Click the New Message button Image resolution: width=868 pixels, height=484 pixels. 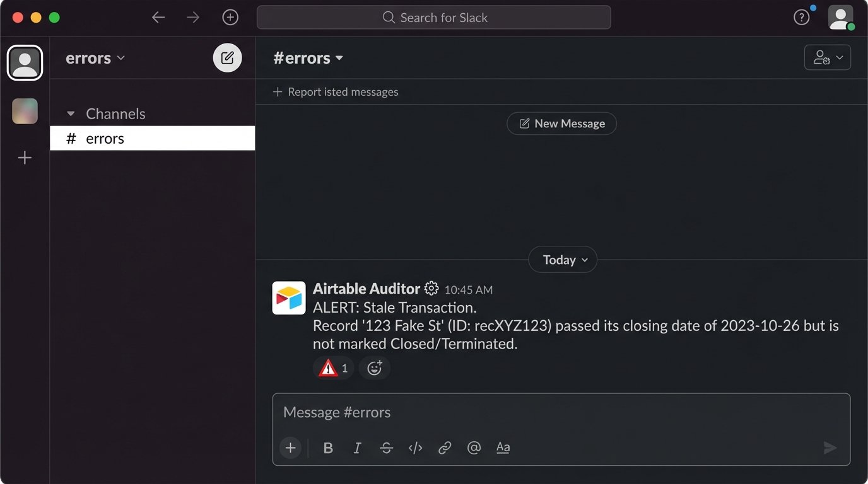point(561,124)
